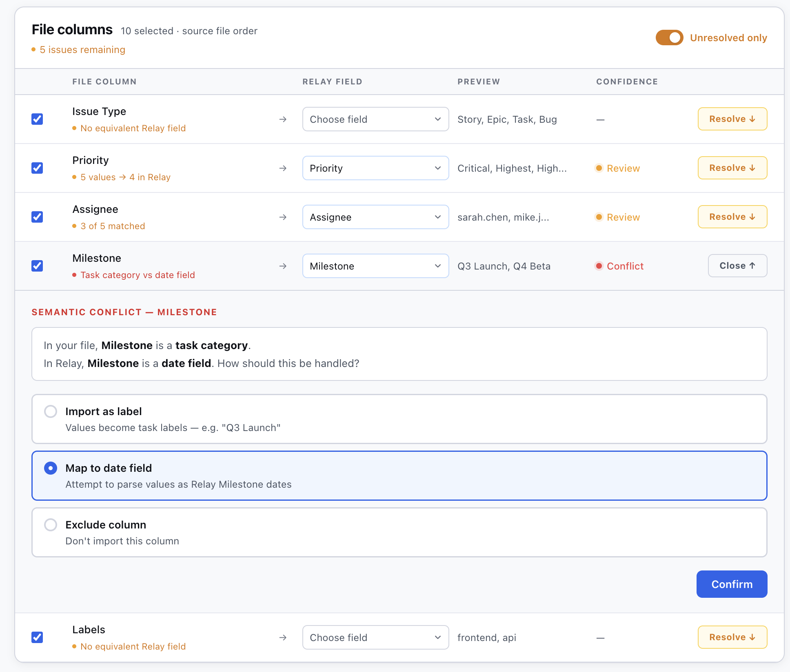
Task: Expand Resolve for the Priority row
Action: tap(732, 168)
